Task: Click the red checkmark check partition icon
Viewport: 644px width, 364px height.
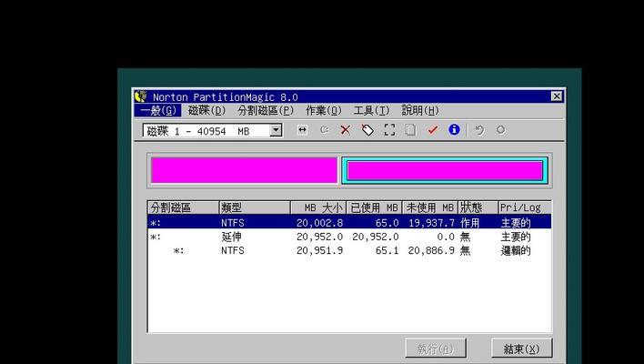Action: (432, 130)
